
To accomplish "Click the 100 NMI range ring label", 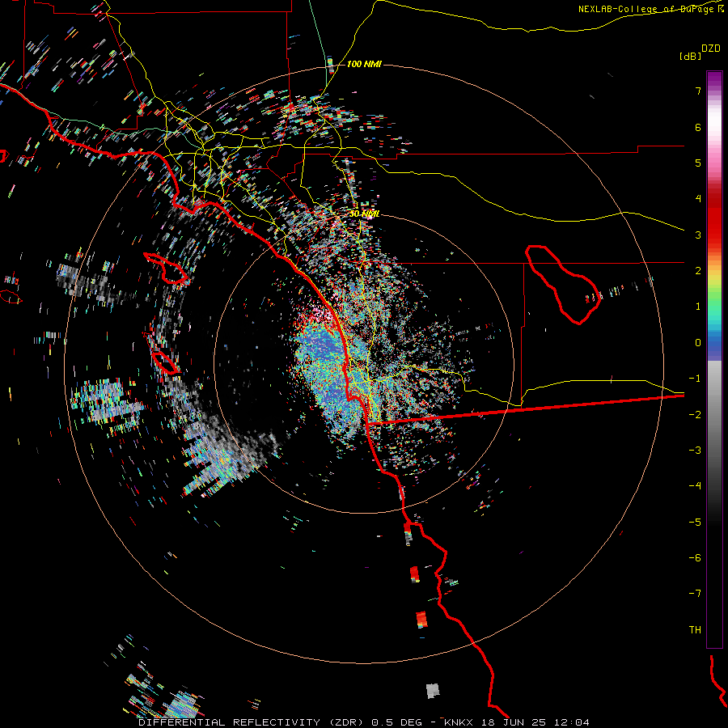I will coord(364,64).
